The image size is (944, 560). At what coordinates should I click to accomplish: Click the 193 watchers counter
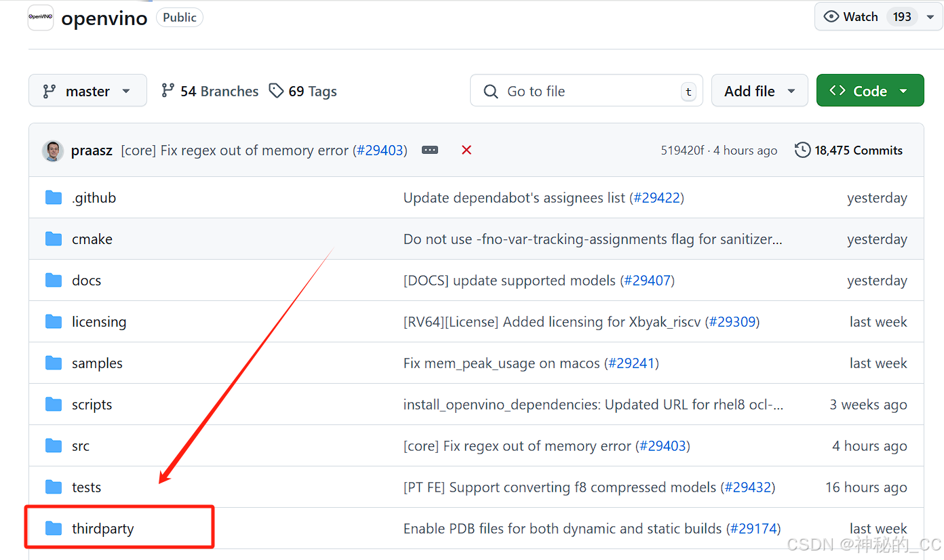pyautogui.click(x=902, y=17)
